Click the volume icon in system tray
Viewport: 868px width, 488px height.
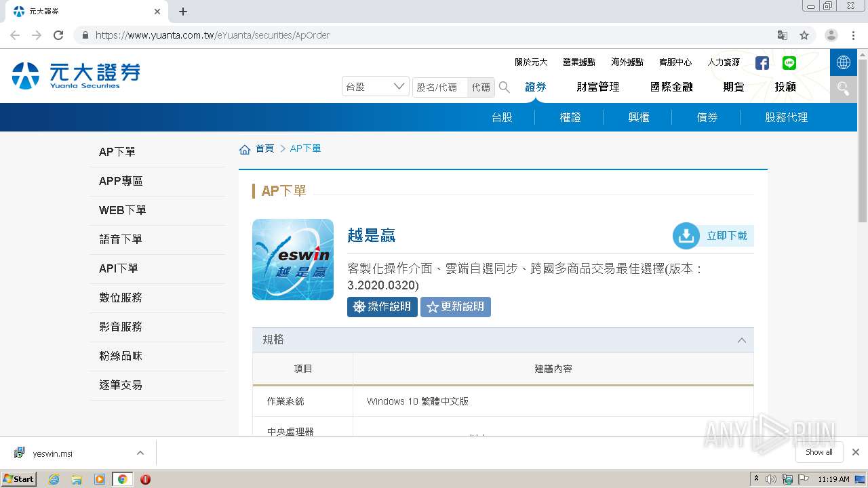click(x=771, y=479)
